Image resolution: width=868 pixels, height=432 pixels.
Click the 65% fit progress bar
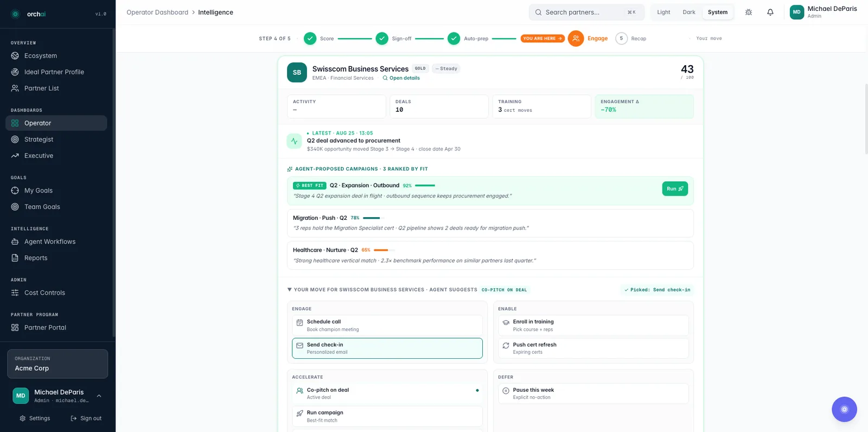coord(384,250)
